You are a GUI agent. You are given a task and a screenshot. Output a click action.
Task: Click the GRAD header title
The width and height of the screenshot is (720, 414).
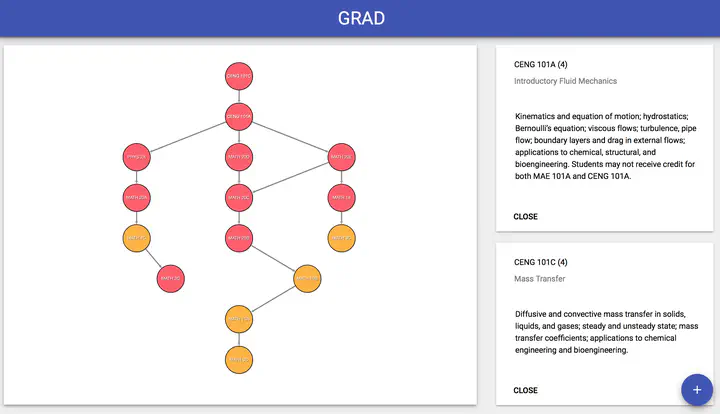tap(361, 18)
